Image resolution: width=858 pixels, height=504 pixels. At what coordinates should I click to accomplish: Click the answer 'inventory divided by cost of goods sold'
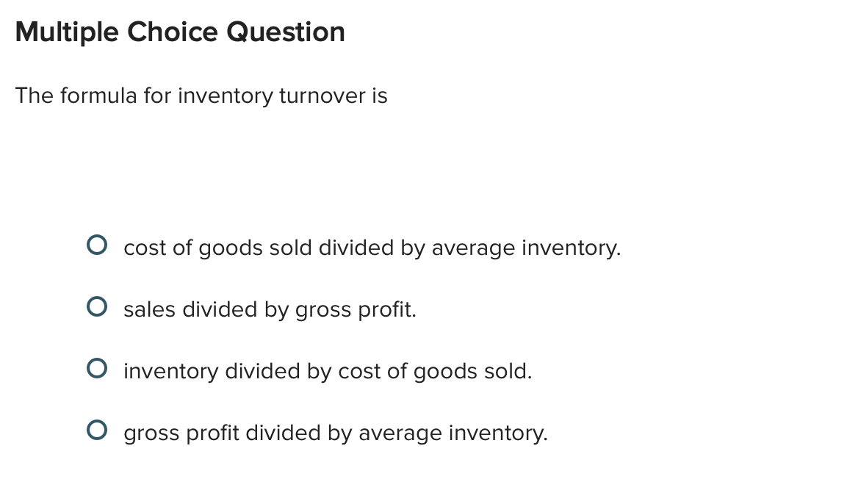(328, 371)
